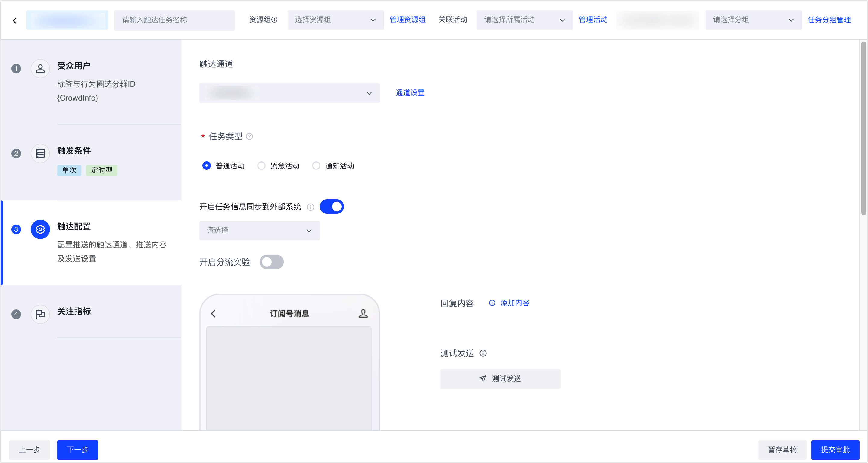Open the 请选择分组 dropdown
Image resolution: width=868 pixels, height=463 pixels.
point(753,20)
